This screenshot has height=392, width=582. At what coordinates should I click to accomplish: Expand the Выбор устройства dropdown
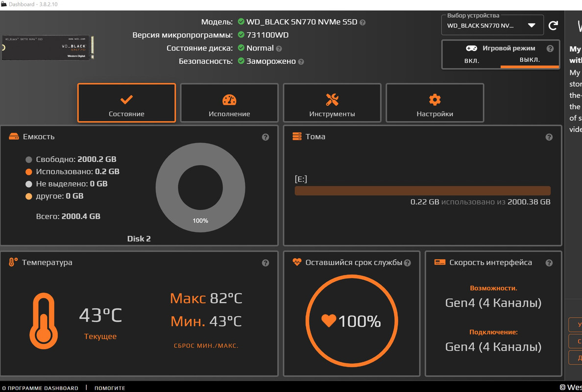point(492,25)
